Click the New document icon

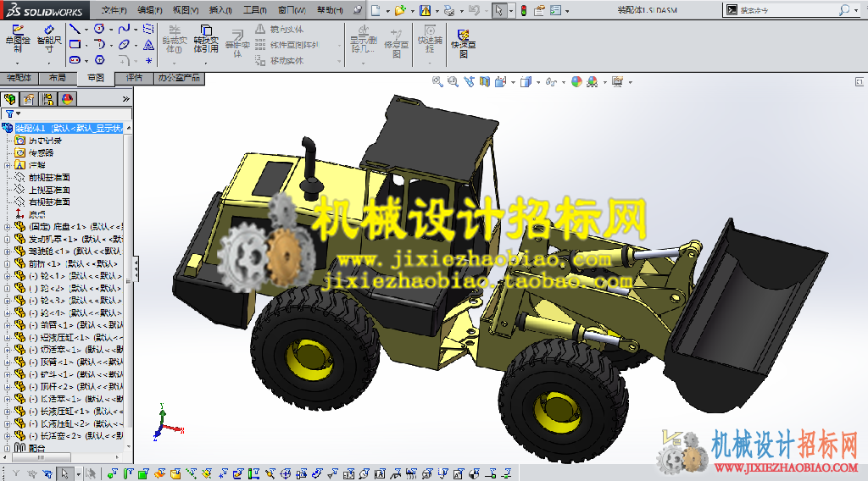376,10
